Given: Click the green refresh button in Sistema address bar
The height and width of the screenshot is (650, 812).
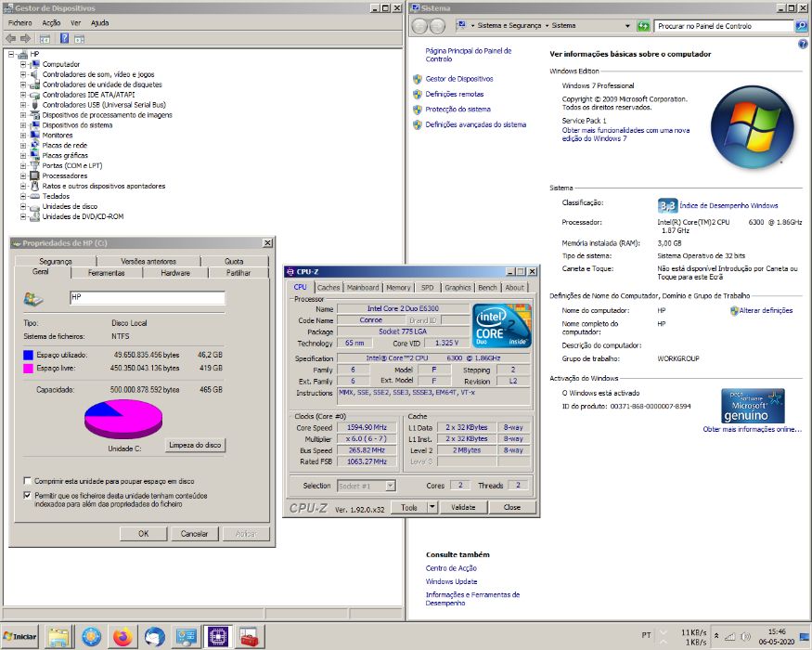Looking at the screenshot, I should click(x=643, y=26).
